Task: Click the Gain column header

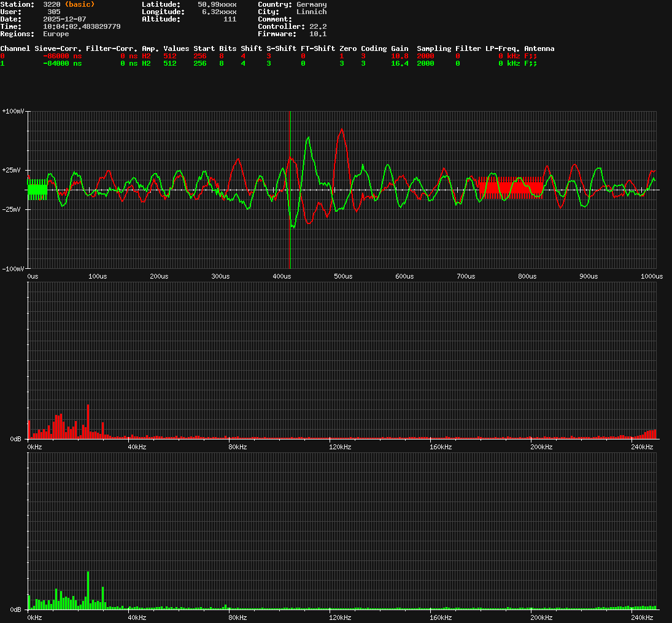Action: 400,48
